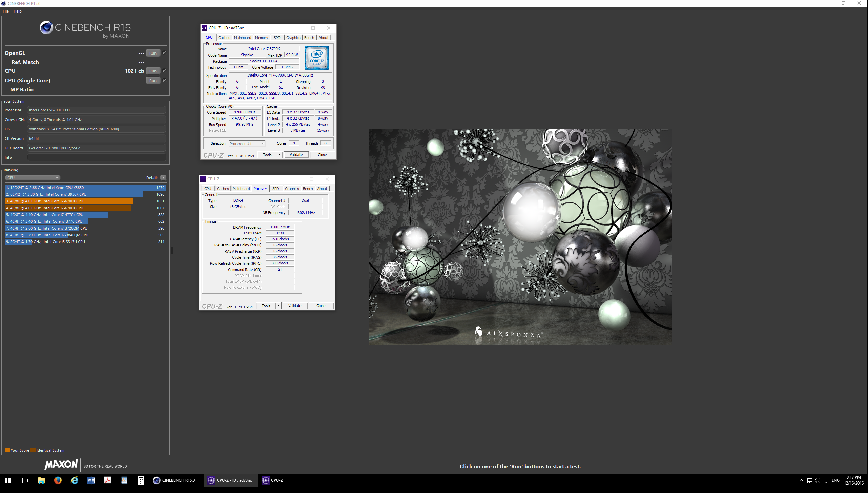Toggle the OpenGL test checkmark

pyautogui.click(x=164, y=53)
